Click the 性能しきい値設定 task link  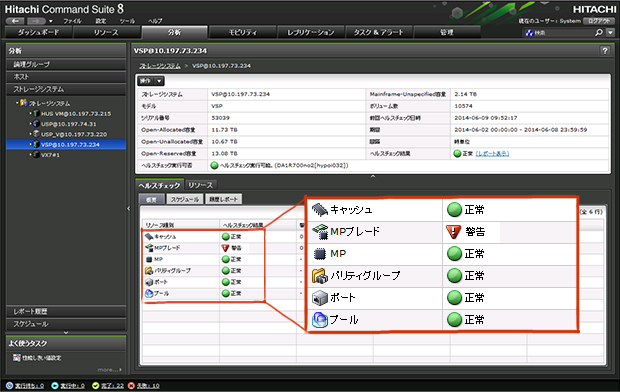tap(41, 358)
